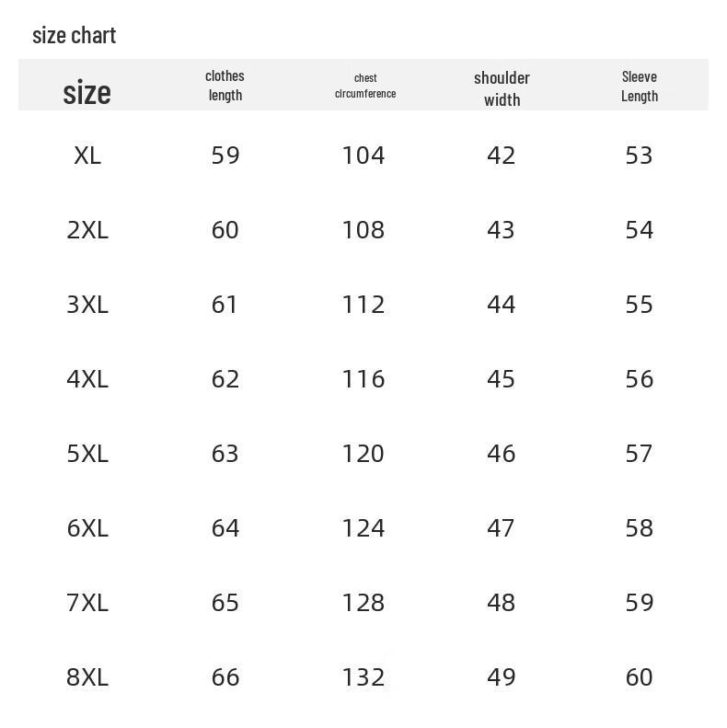Select the 2XL size row label
Viewport: 727px width, 728px height.
(x=87, y=230)
